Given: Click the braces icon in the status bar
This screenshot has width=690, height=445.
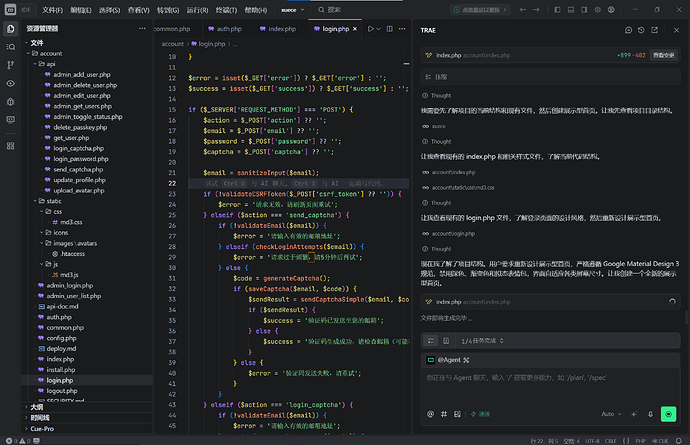Looking at the screenshot, I should click(x=626, y=441).
